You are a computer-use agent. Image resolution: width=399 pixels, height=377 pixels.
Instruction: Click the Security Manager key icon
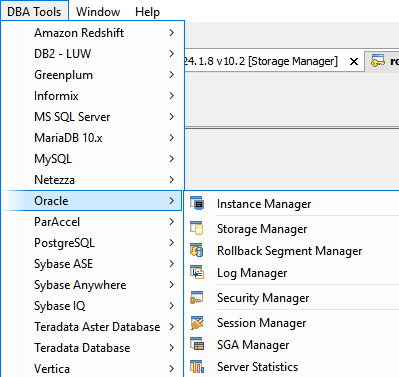pyautogui.click(x=197, y=297)
